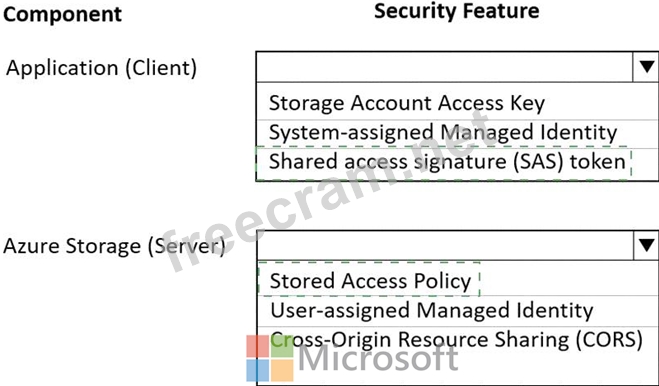Viewport: 659px width, 386px height.
Task: Click the green square of Microsoft logo
Action: coord(282,346)
